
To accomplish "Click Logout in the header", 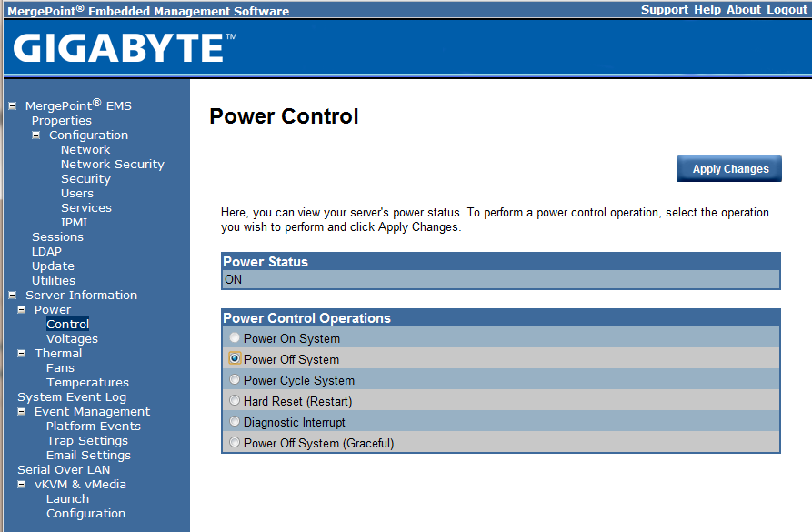I will tap(787, 10).
